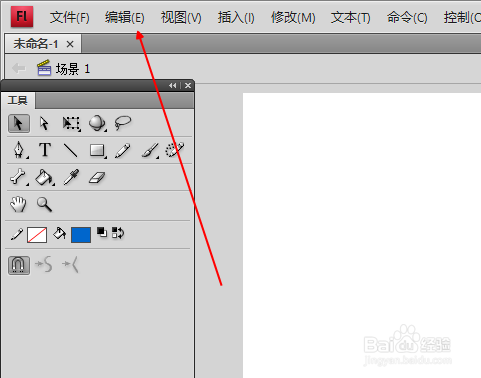
Task: Open the 视图(V) menu
Action: tap(181, 17)
